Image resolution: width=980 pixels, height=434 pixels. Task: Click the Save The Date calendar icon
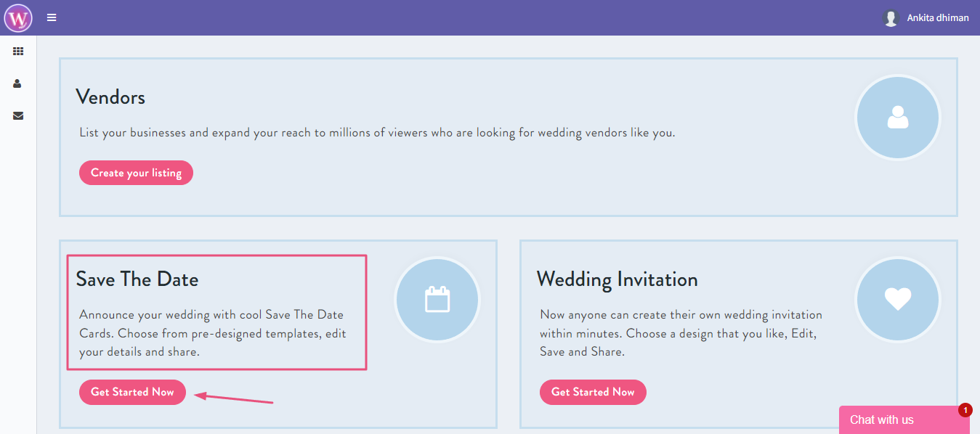(437, 299)
